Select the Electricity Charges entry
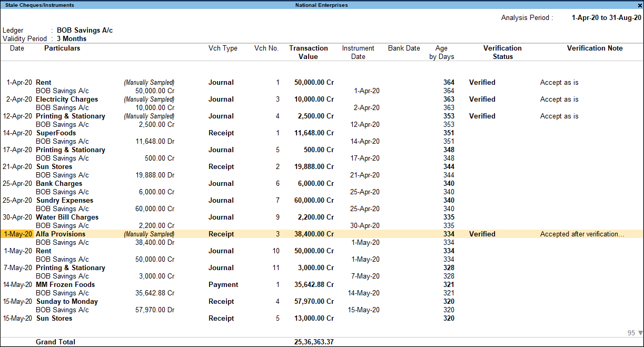The height and width of the screenshot is (347, 644). [x=322, y=100]
